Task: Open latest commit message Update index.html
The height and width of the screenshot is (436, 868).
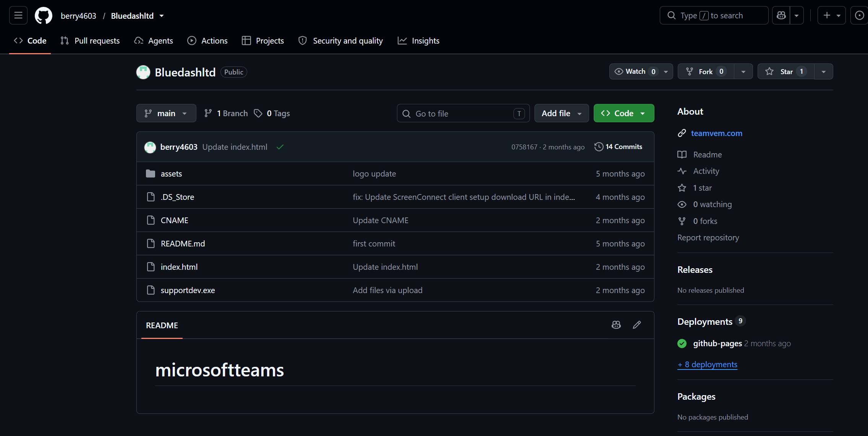Action: pyautogui.click(x=235, y=147)
